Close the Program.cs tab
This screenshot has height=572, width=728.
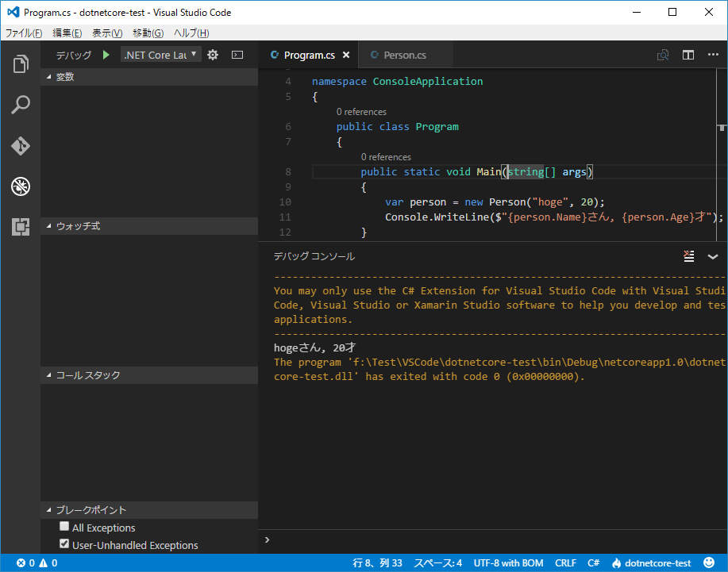(x=346, y=55)
